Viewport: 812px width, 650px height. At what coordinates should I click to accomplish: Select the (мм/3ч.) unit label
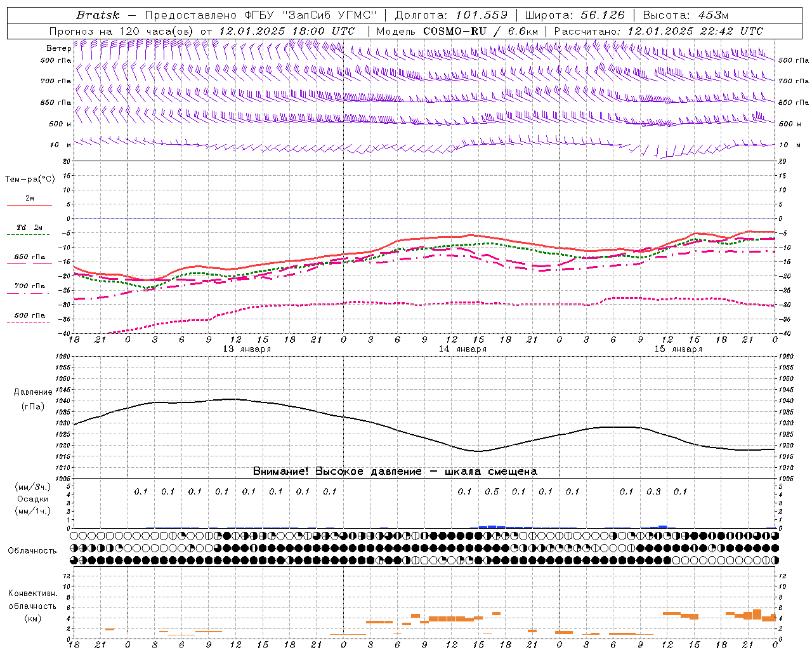pyautogui.click(x=33, y=487)
